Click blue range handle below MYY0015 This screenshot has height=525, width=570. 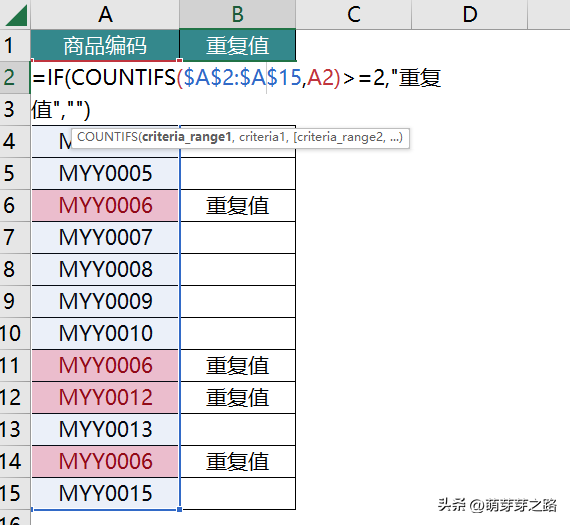(180, 509)
